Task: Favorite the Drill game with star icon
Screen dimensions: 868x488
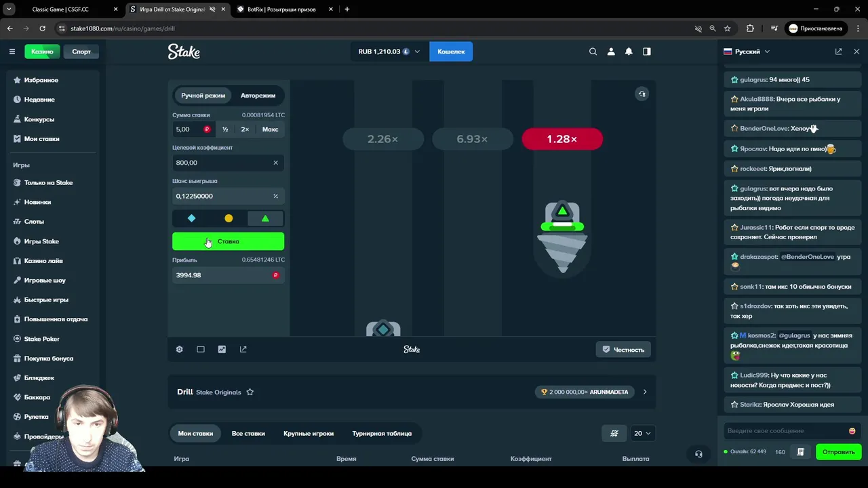Action: (250, 392)
